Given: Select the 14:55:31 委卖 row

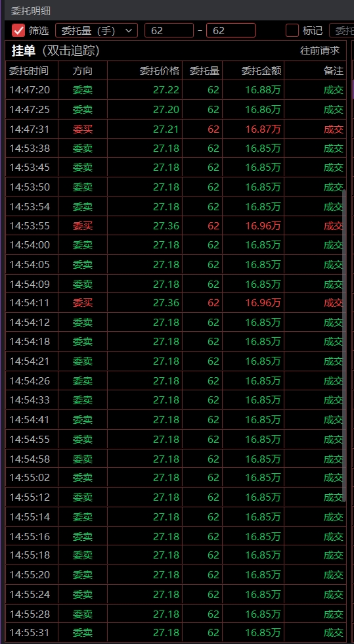Looking at the screenshot, I should pyautogui.click(x=176, y=633).
